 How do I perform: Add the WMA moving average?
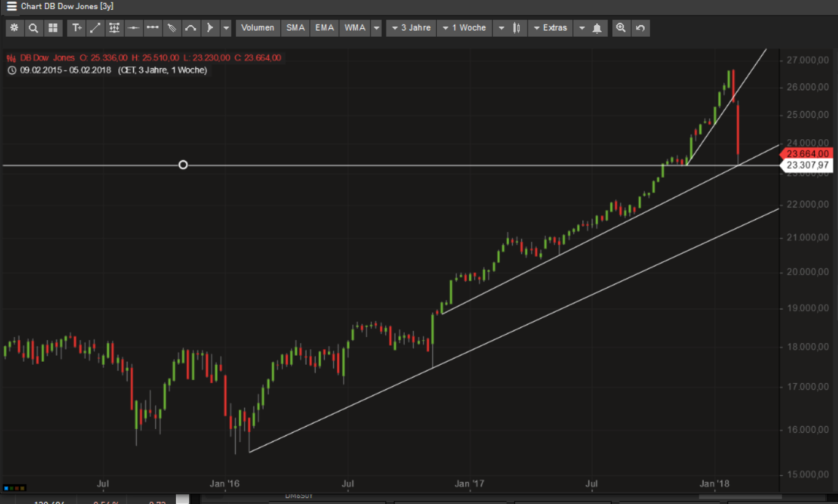355,28
